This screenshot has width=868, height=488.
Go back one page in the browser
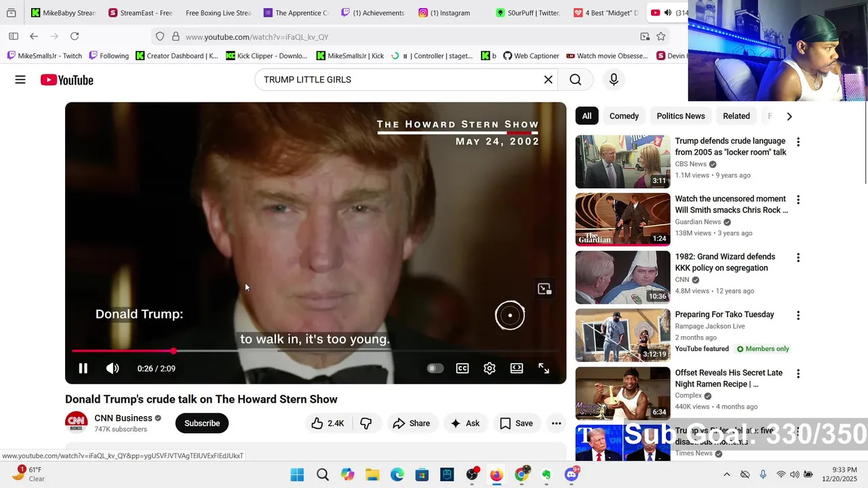click(34, 37)
